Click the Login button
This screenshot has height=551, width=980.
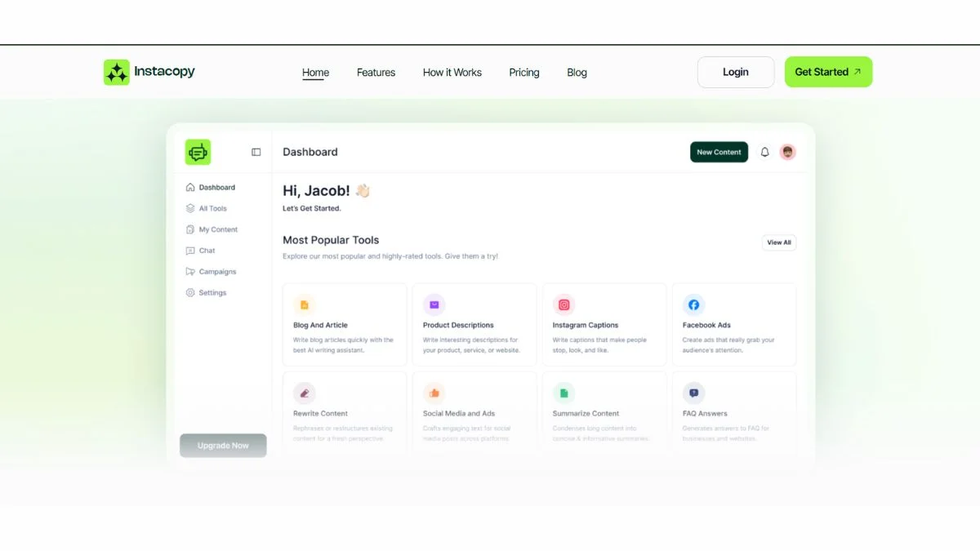click(x=736, y=72)
